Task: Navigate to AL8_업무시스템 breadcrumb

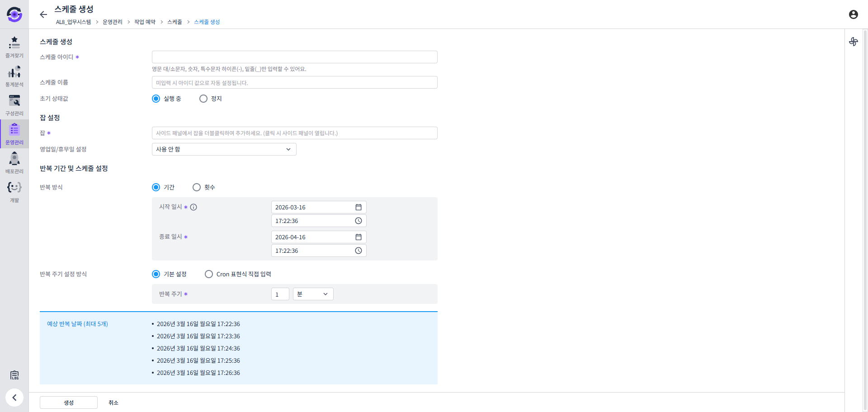Action: [x=73, y=22]
